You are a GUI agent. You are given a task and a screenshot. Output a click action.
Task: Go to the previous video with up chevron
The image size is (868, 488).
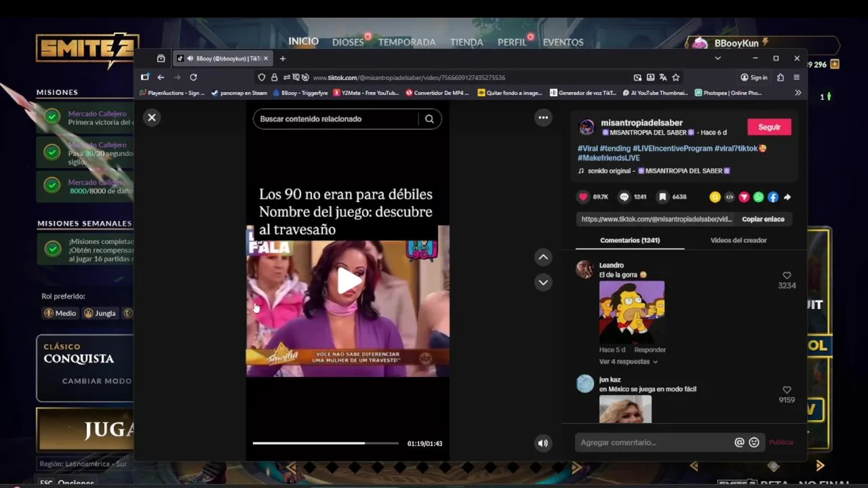(543, 257)
